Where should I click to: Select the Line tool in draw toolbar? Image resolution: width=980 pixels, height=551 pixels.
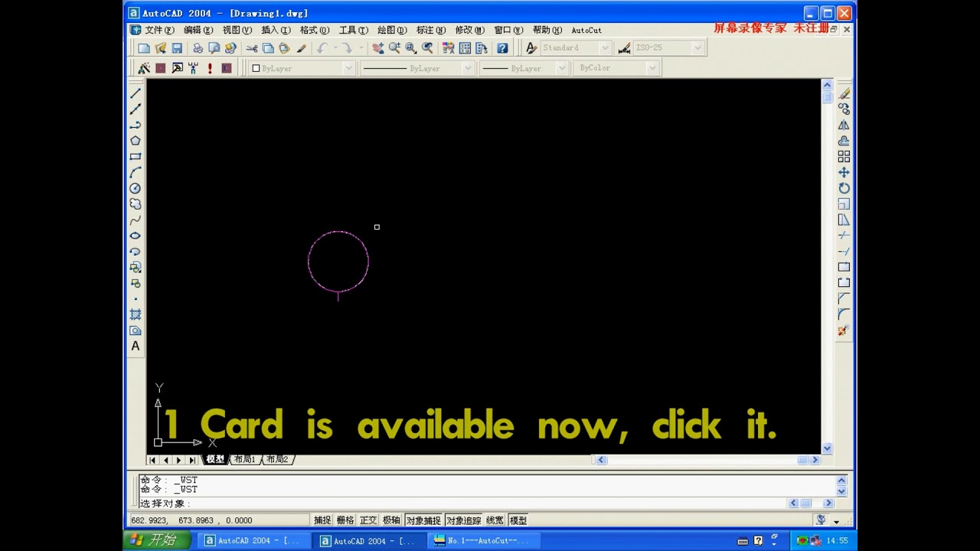tap(136, 93)
